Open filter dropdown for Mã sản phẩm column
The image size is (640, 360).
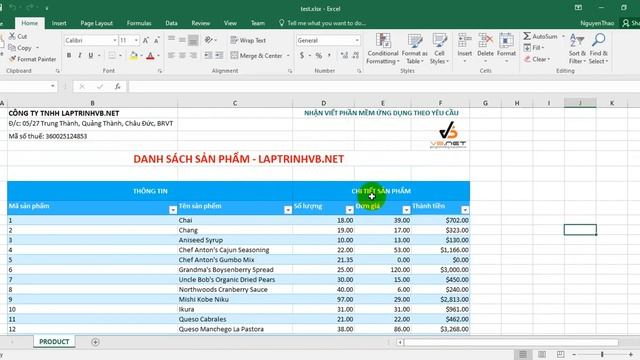pos(173,210)
